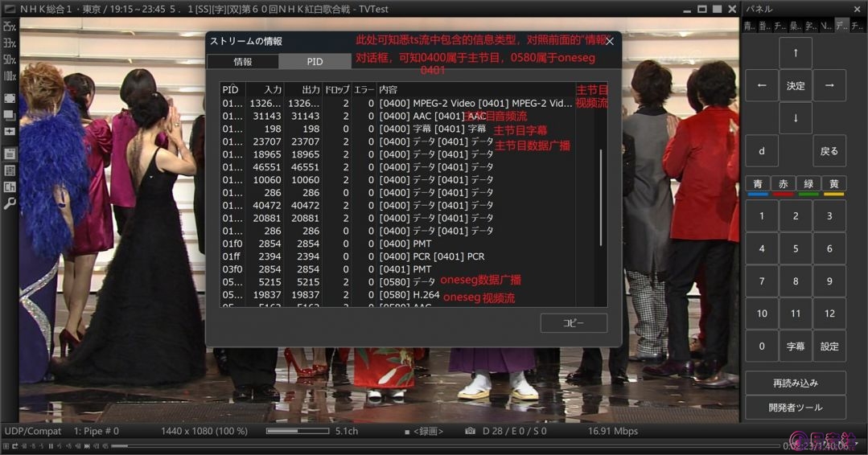
Task: Click the コピー button
Action: (574, 323)
